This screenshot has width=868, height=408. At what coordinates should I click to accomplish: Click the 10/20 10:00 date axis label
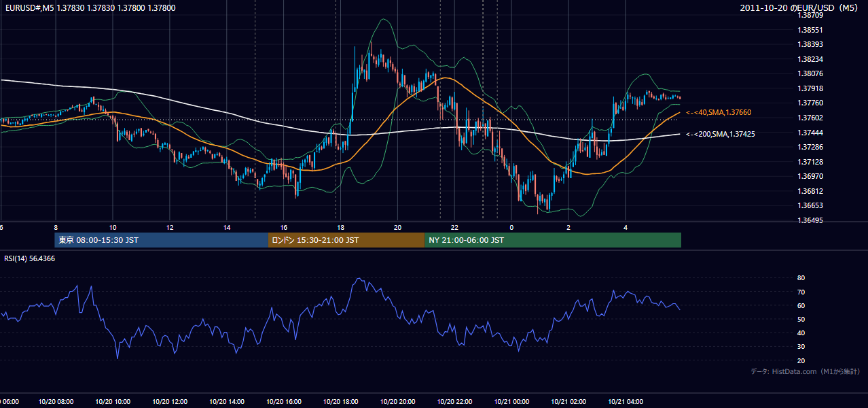pos(113,402)
